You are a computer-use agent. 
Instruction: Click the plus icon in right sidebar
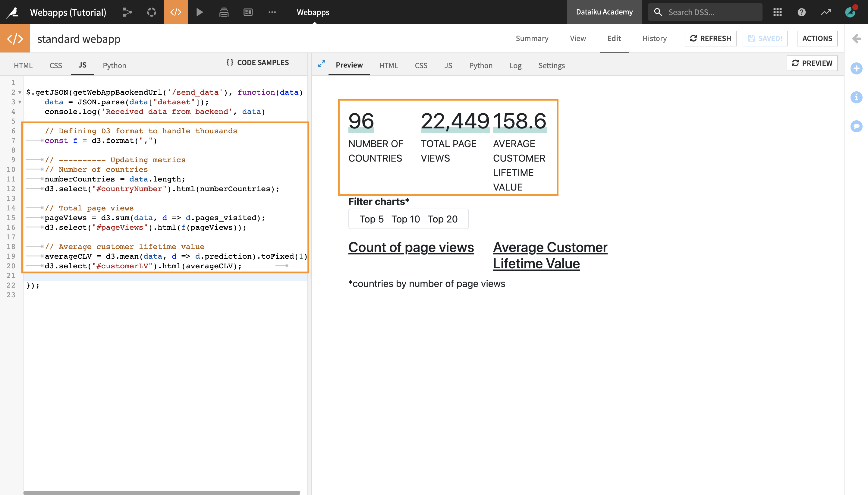click(x=857, y=68)
